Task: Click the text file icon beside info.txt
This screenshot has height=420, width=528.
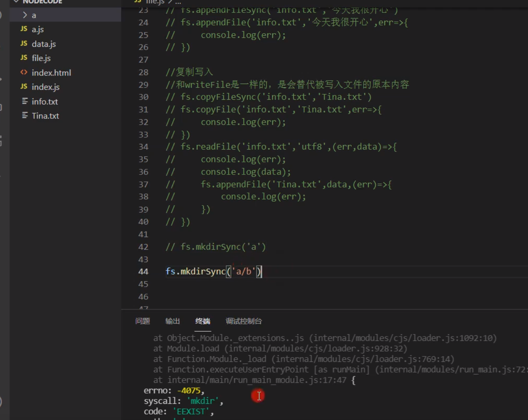Action: [x=25, y=101]
